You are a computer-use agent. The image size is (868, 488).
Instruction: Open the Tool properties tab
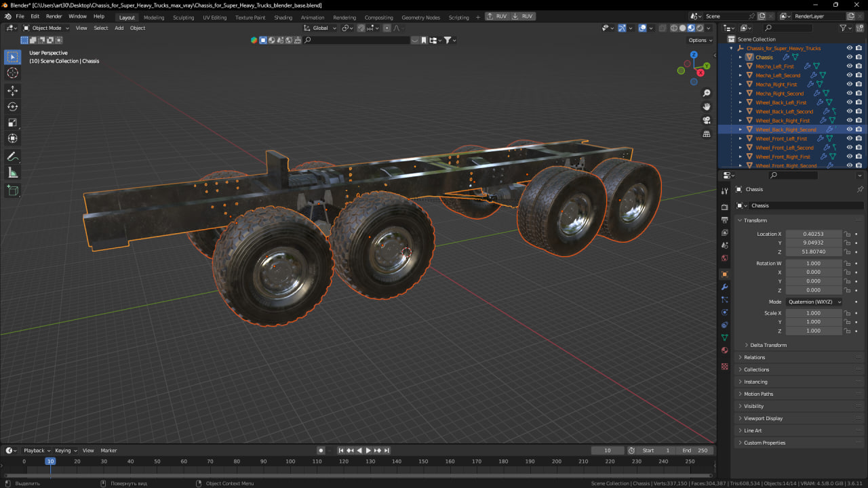(724, 191)
